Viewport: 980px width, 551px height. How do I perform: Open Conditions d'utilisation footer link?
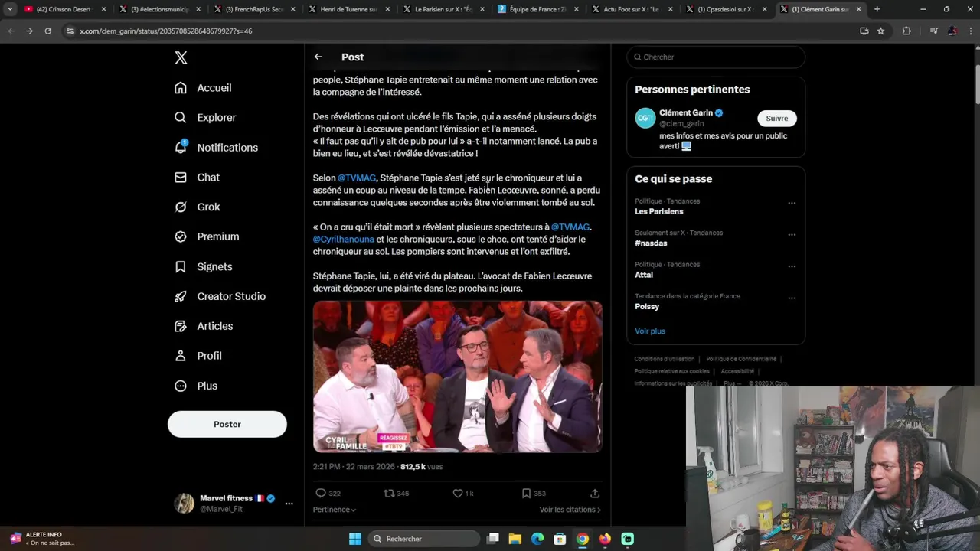(x=665, y=359)
